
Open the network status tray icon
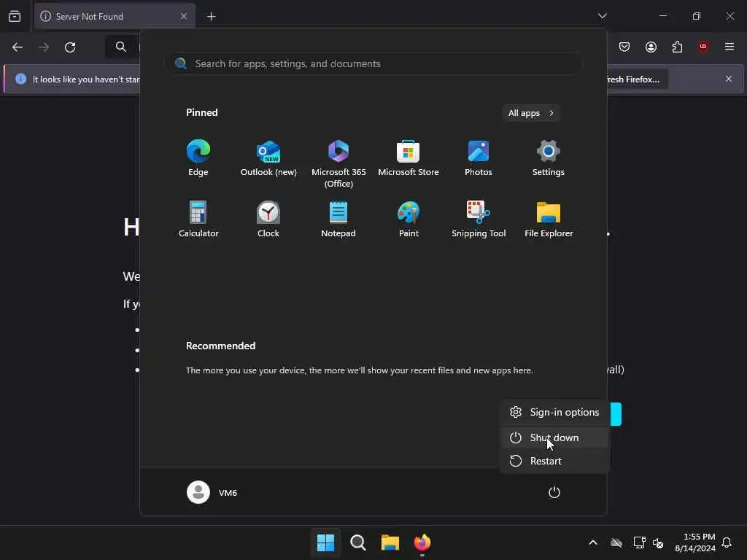pos(639,542)
